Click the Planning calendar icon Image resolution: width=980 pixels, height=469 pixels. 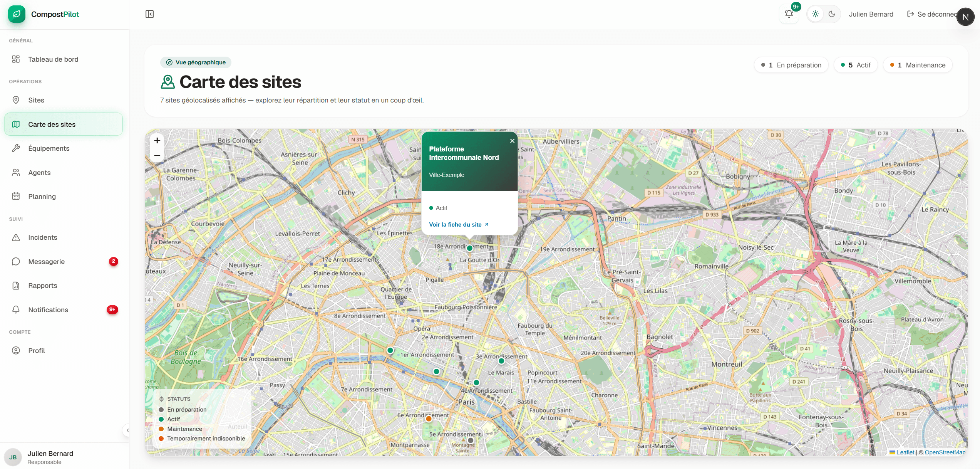pyautogui.click(x=16, y=197)
